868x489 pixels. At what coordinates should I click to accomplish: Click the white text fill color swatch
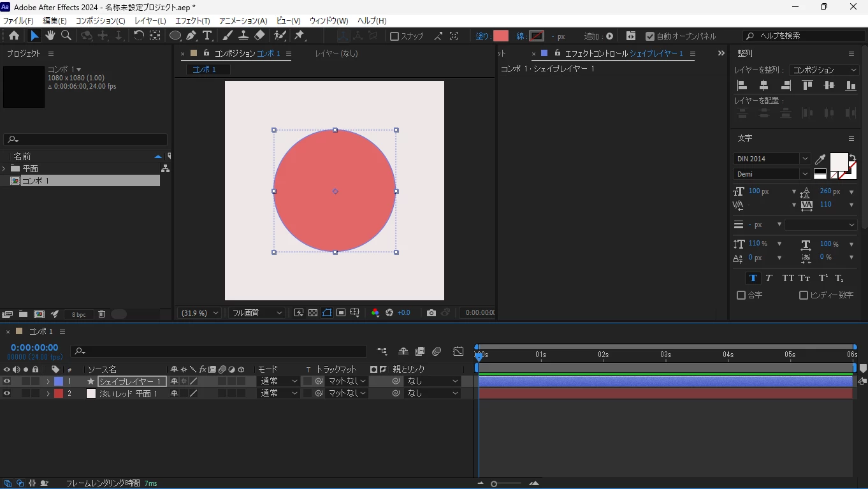pyautogui.click(x=839, y=161)
